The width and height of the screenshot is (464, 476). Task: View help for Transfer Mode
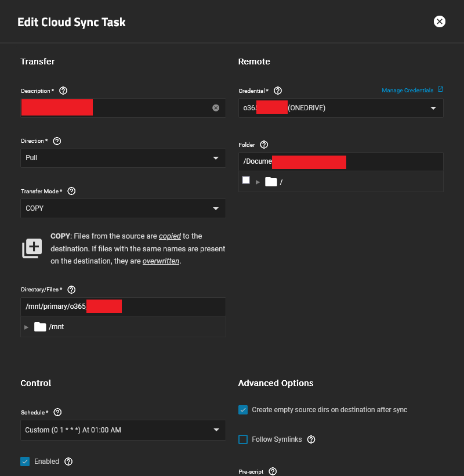tap(72, 191)
